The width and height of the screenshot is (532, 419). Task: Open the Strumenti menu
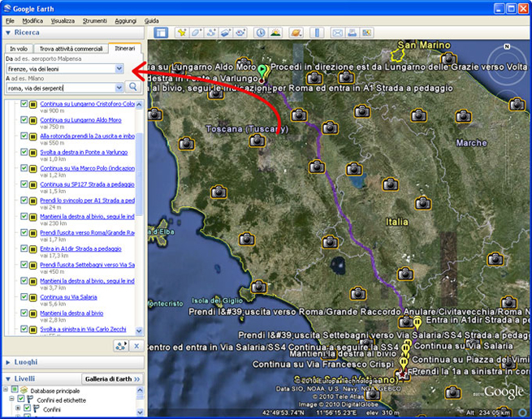(x=95, y=20)
